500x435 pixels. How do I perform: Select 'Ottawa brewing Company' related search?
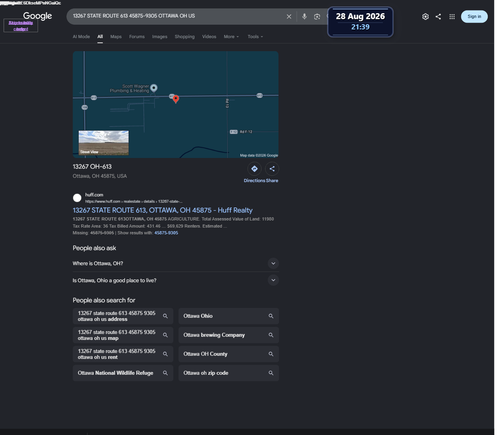click(x=229, y=335)
